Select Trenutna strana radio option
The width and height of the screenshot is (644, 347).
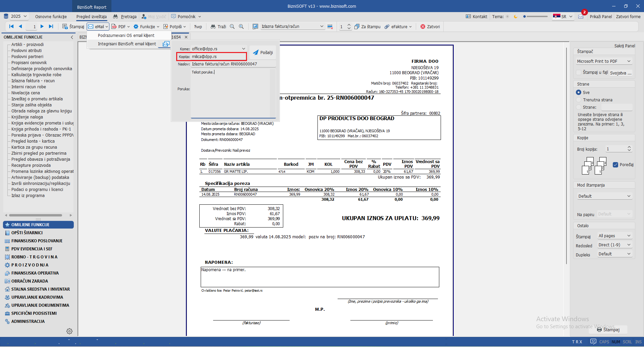pos(579,100)
